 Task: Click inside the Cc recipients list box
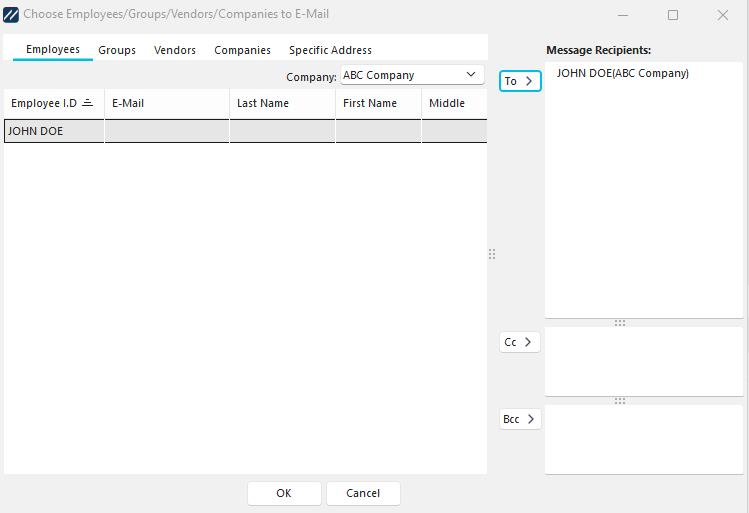[643, 362]
